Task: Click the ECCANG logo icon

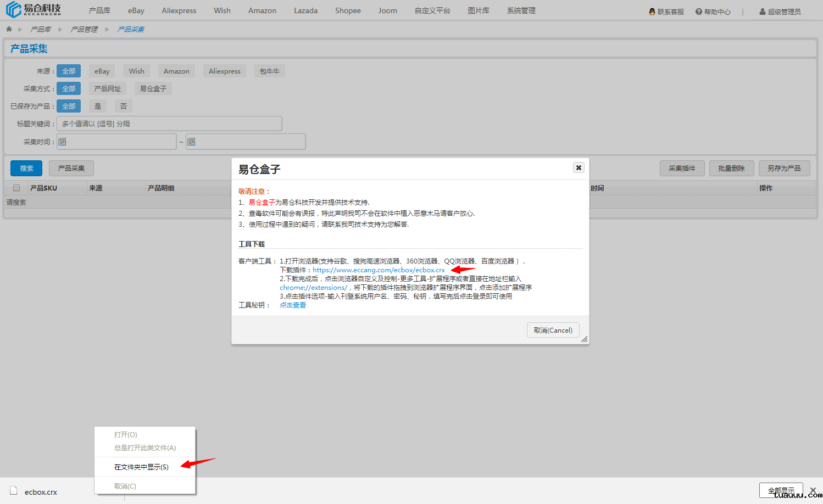Action: tap(13, 10)
